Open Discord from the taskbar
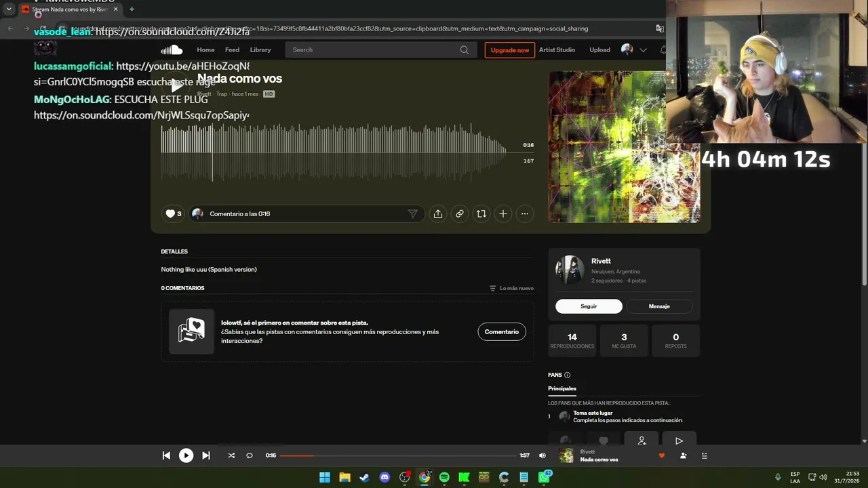The image size is (868, 488). [384, 477]
